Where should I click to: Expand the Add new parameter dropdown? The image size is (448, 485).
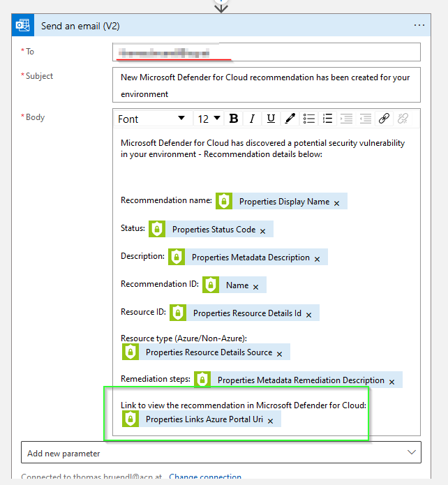(x=221, y=452)
